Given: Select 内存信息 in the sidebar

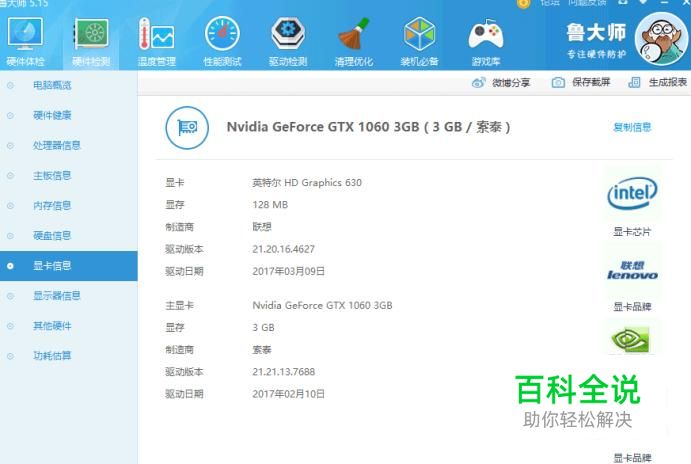Looking at the screenshot, I should pos(52,205).
